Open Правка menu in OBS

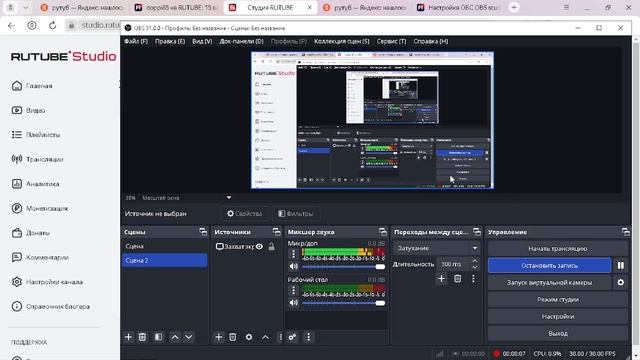click(x=170, y=41)
